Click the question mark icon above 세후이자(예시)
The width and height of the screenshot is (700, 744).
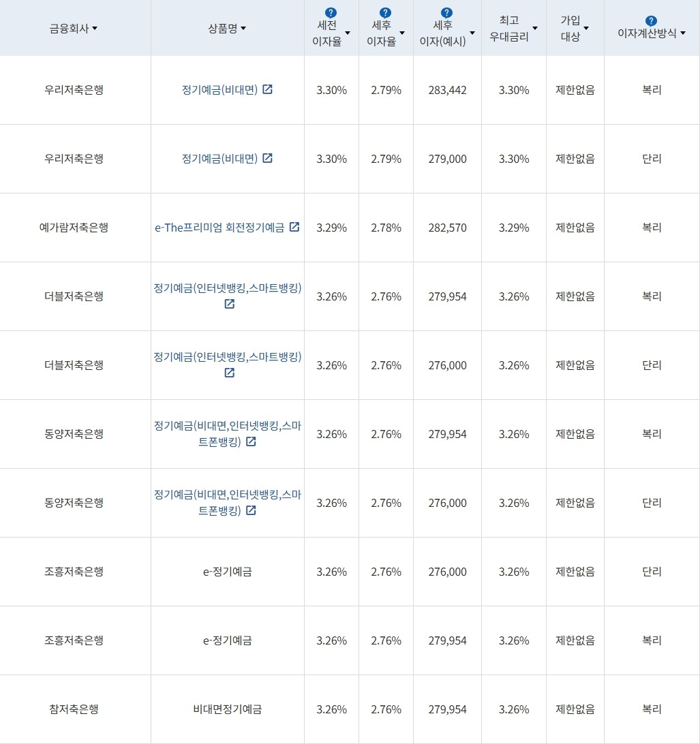(446, 11)
